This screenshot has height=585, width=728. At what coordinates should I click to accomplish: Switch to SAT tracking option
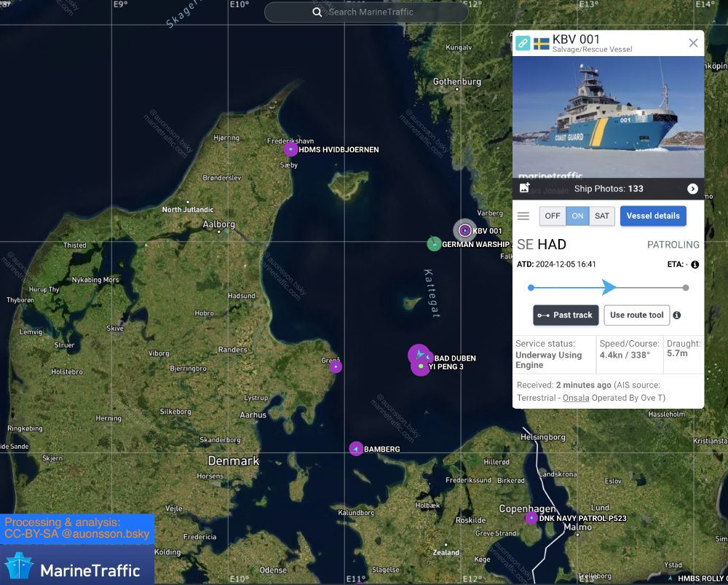pos(602,216)
